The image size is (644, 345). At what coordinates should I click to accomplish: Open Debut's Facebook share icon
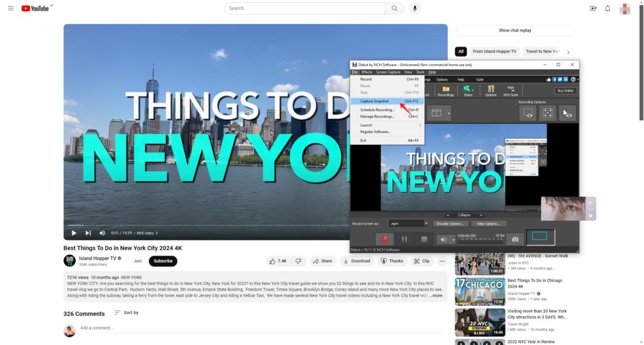pos(555,79)
